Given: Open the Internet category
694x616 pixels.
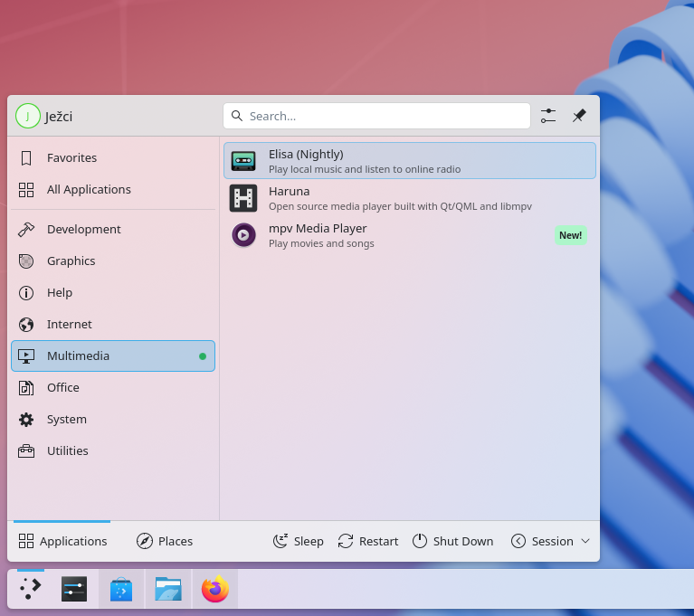Looking at the screenshot, I should tap(113, 325).
